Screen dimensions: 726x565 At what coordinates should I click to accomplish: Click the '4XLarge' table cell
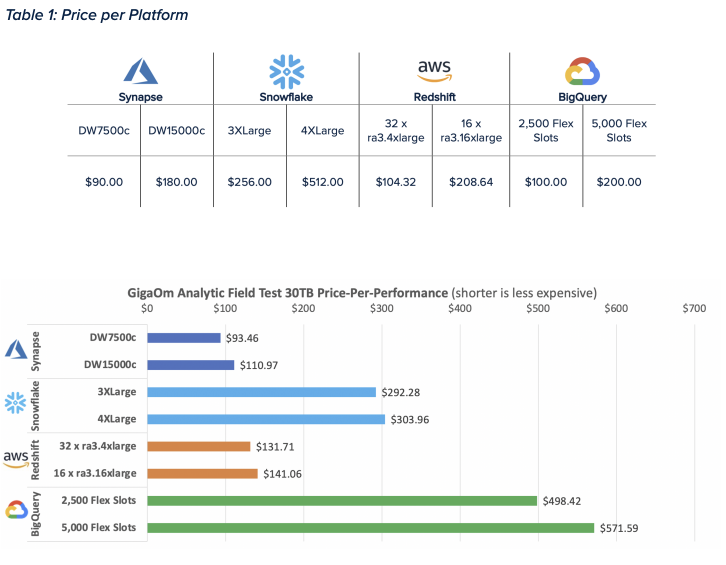coord(322,131)
